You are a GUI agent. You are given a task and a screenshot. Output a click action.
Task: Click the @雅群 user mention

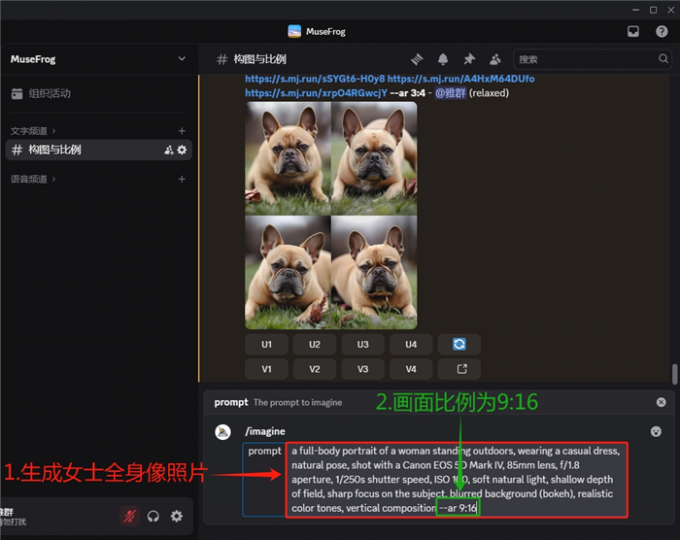(x=451, y=93)
